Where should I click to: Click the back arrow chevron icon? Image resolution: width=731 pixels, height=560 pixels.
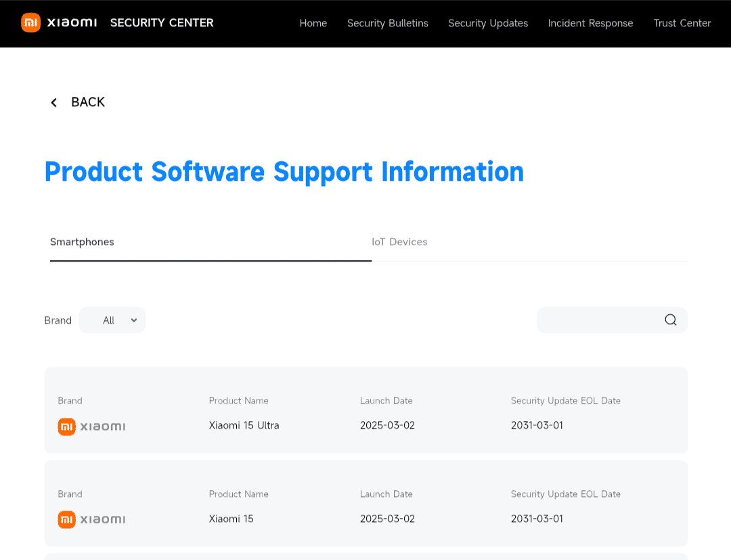tap(53, 102)
